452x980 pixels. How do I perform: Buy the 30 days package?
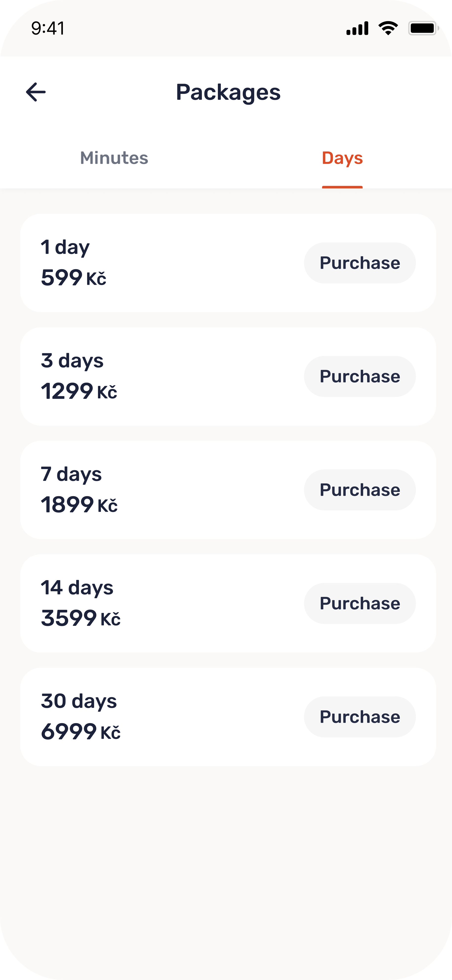point(360,717)
